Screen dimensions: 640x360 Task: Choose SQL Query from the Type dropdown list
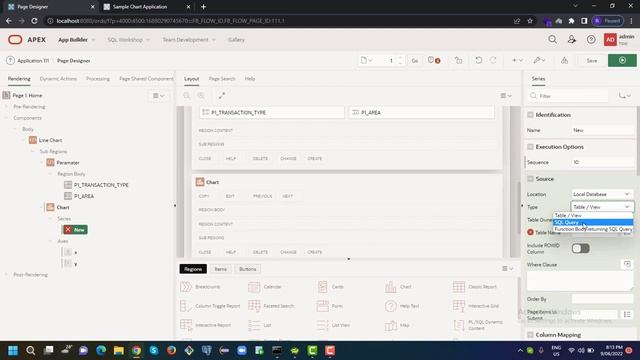coord(593,222)
